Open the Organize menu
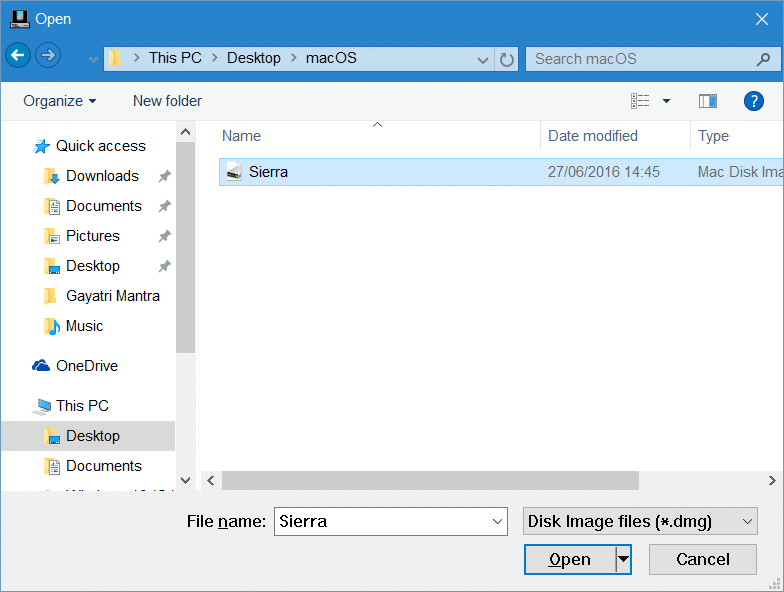Viewport: 784px width, 592px height. pos(60,101)
